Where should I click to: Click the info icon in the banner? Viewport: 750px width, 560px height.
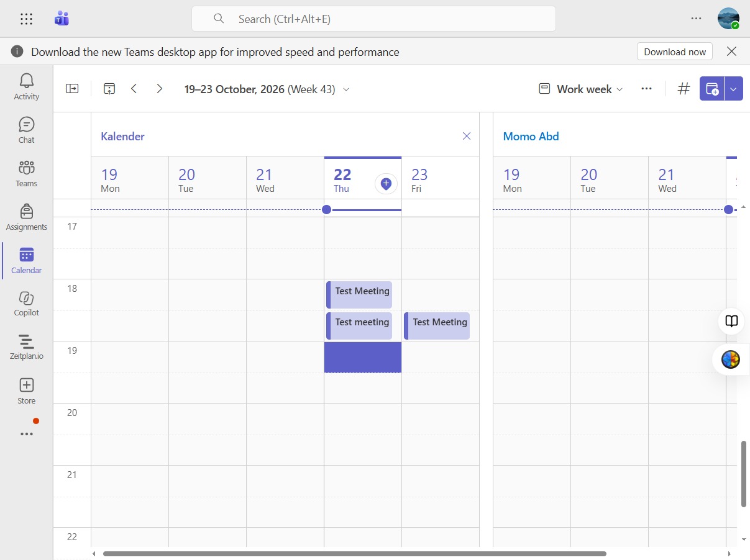click(x=17, y=52)
